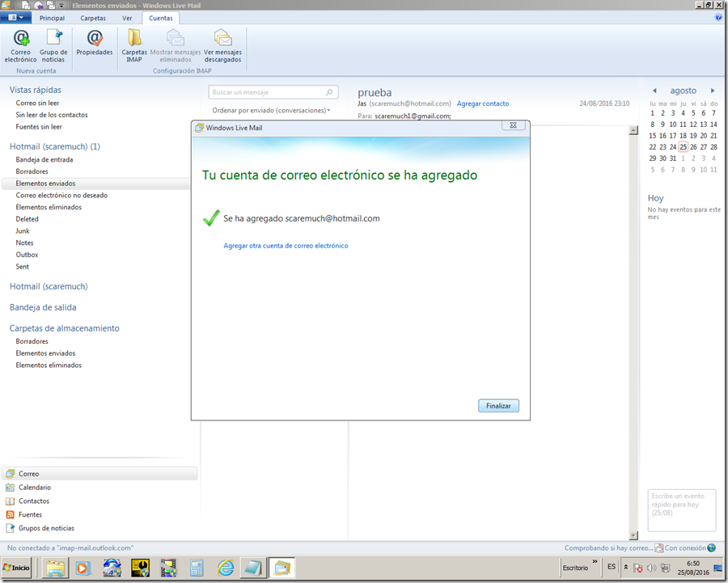Collapse the Hotmail (scaremuch) (1) account header
The height and width of the screenshot is (583, 728).
pos(55,146)
